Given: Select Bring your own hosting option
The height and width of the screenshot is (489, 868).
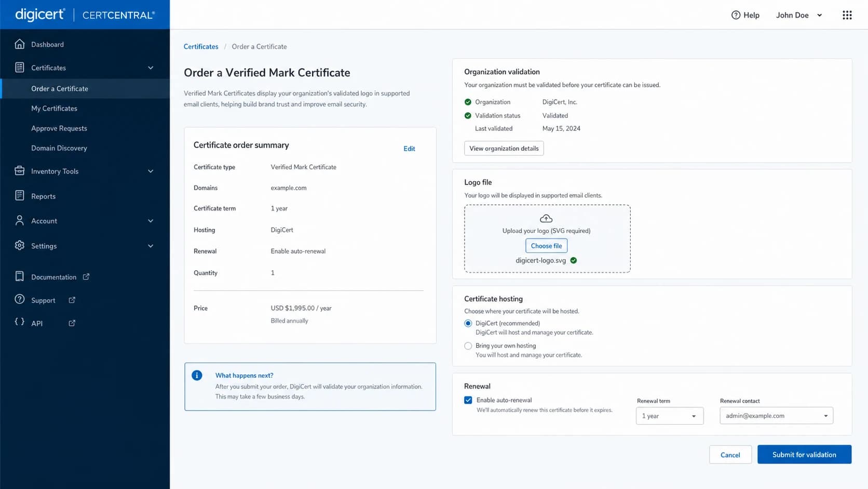Looking at the screenshot, I should point(468,346).
